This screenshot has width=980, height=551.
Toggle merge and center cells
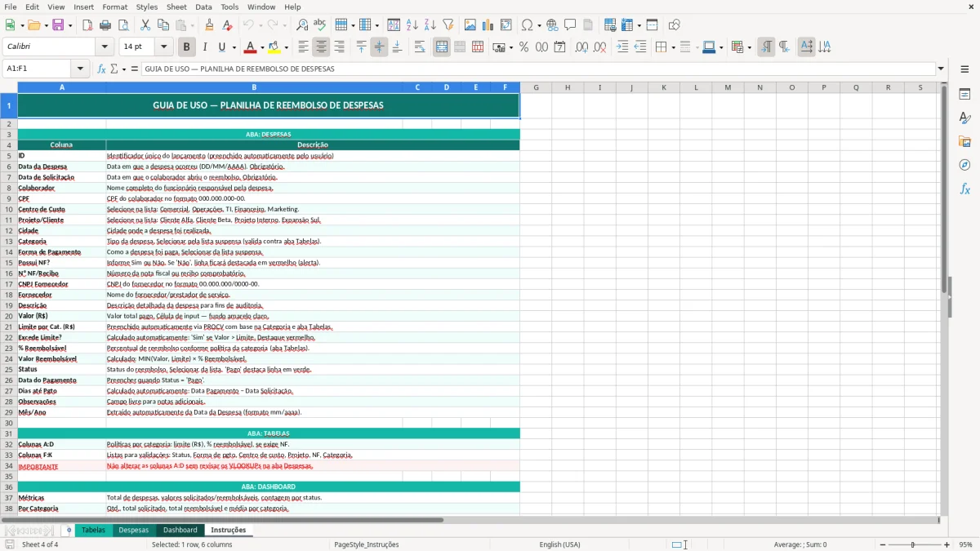[442, 47]
